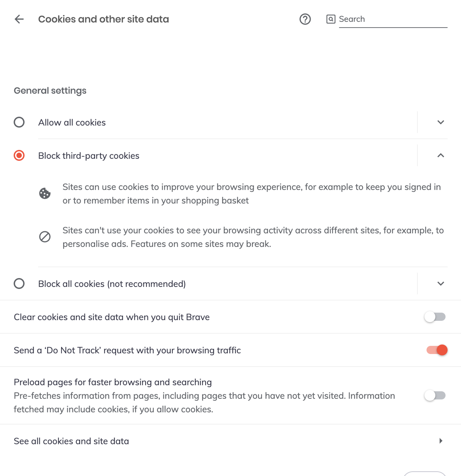The image size is (461, 476).
Task: Click the circle icon beside Block all cookies
Action: 19,284
